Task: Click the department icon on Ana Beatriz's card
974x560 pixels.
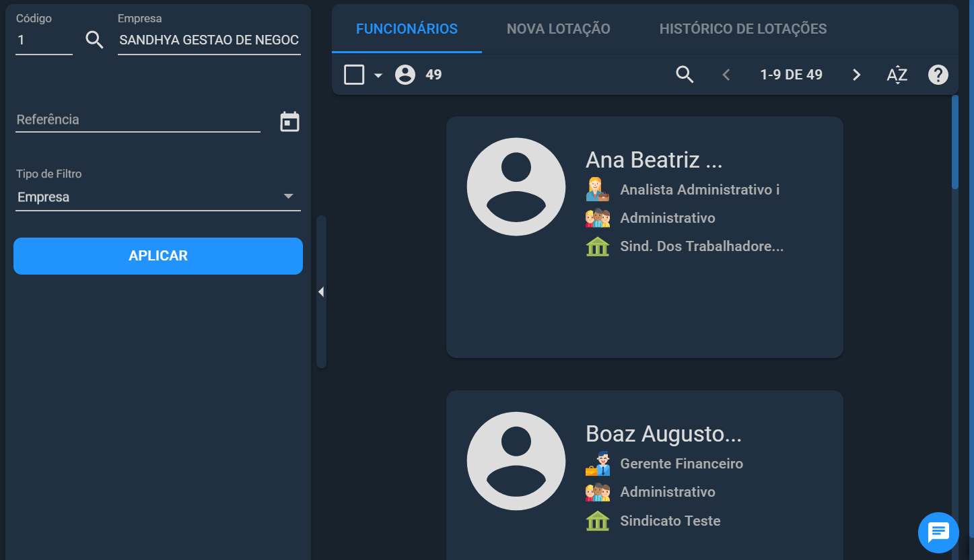Action: click(598, 218)
